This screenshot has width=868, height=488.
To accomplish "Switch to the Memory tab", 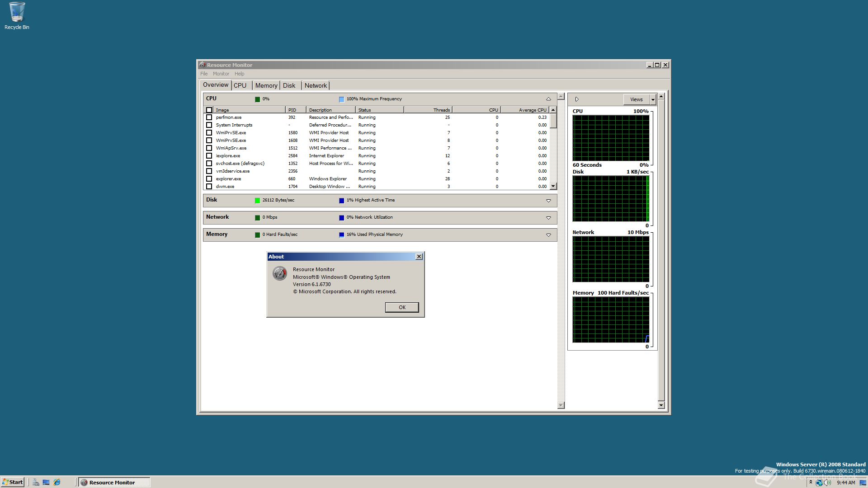I will pyautogui.click(x=266, y=85).
